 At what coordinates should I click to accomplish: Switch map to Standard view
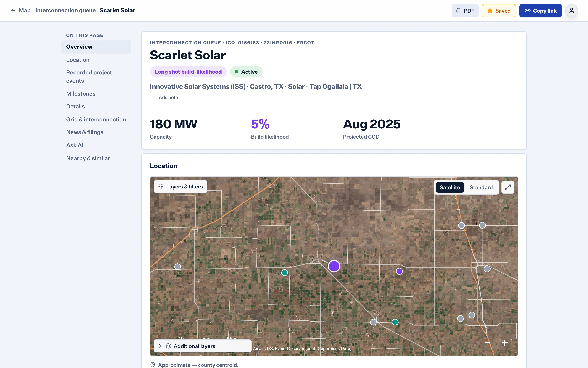point(481,187)
